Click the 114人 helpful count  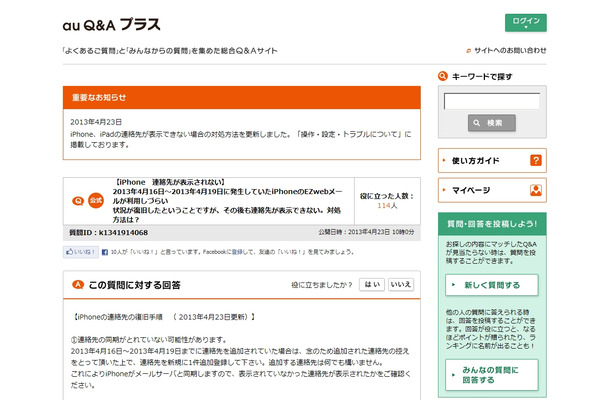(x=387, y=205)
